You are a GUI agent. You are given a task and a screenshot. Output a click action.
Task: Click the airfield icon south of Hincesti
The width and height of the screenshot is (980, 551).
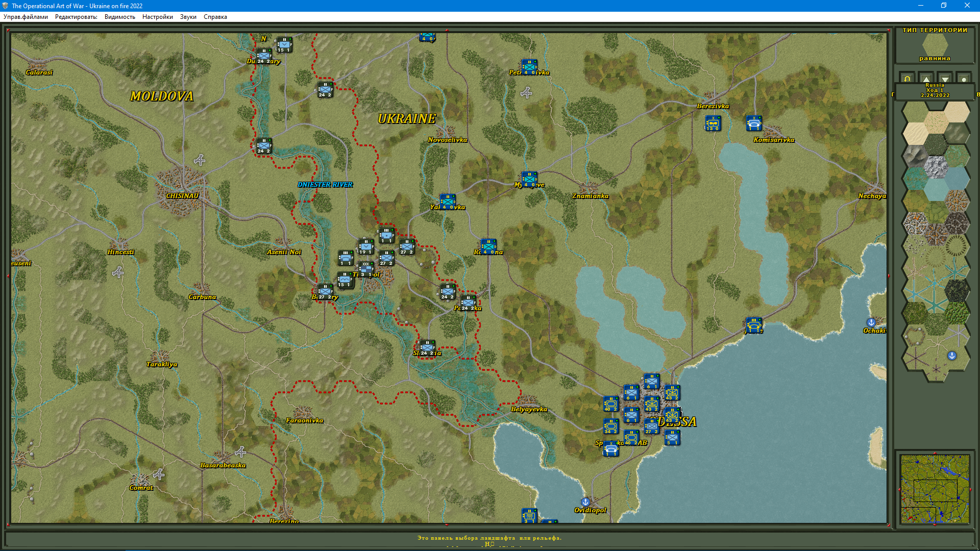(118, 272)
